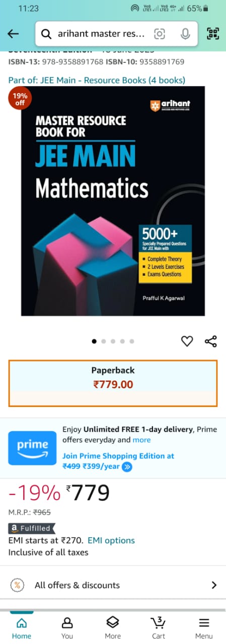Tap the 'more' Prime offers link
This screenshot has height=644, width=226.
(x=141, y=440)
